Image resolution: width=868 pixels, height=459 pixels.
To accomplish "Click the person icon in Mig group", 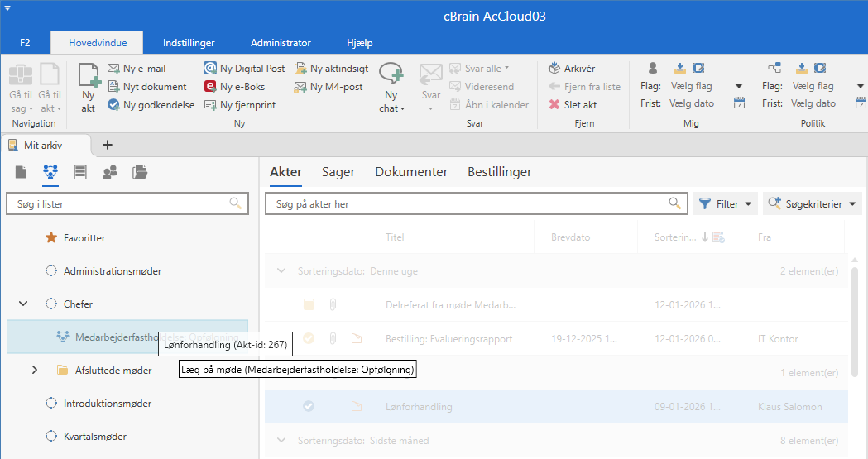I will coord(653,68).
